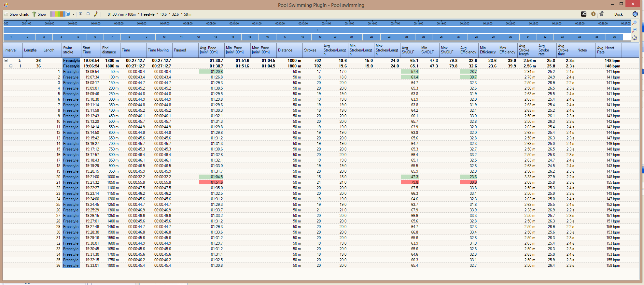Click the Avg. Heart Rate column header
Viewport: 644px width, 285px height.
[609, 50]
